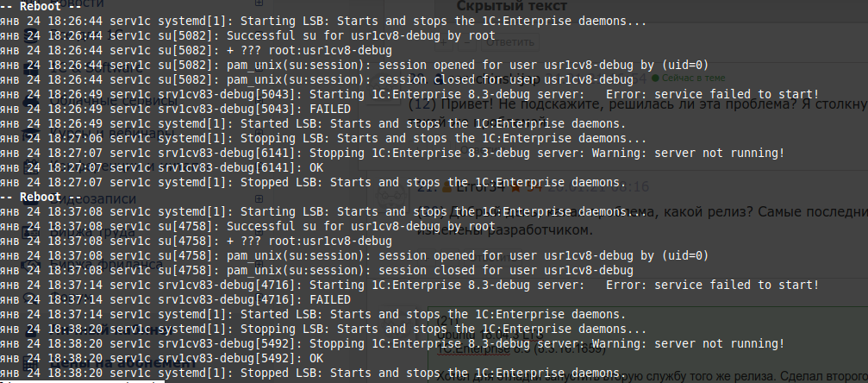Click the Сейчас в теме status indicator

pos(688,78)
